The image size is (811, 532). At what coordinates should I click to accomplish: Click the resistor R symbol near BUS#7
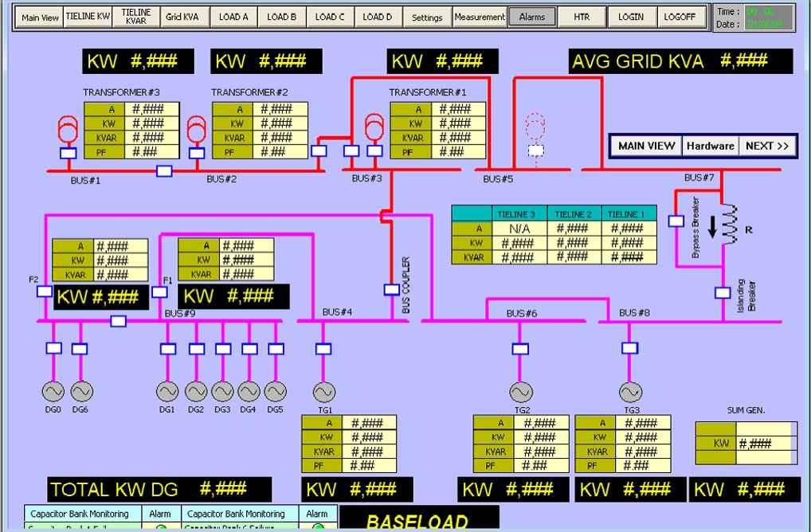(x=729, y=222)
